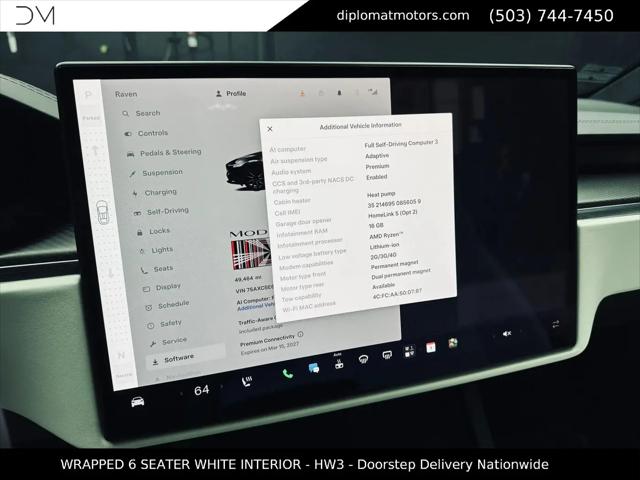Open the blue Messages app icon

coord(313,368)
